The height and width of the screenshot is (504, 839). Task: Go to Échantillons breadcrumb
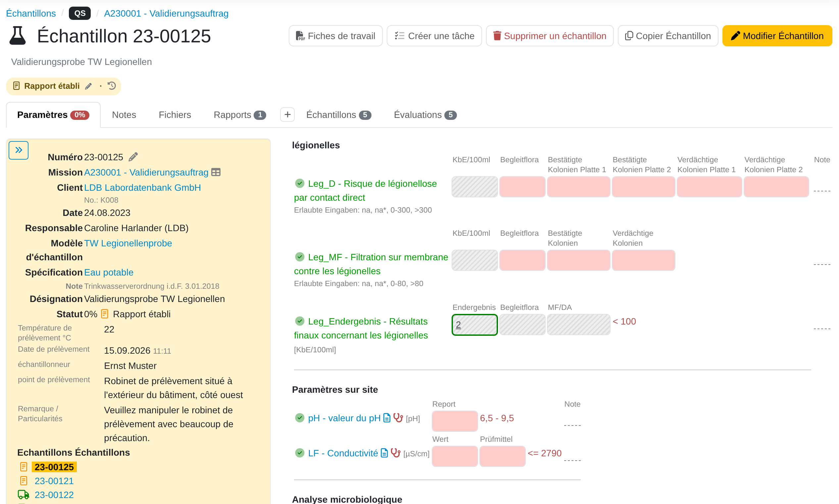(31, 14)
